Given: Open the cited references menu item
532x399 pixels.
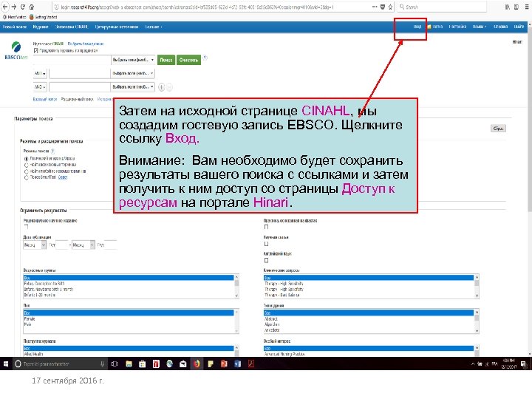Looking at the screenshot, I should tap(117, 27).
